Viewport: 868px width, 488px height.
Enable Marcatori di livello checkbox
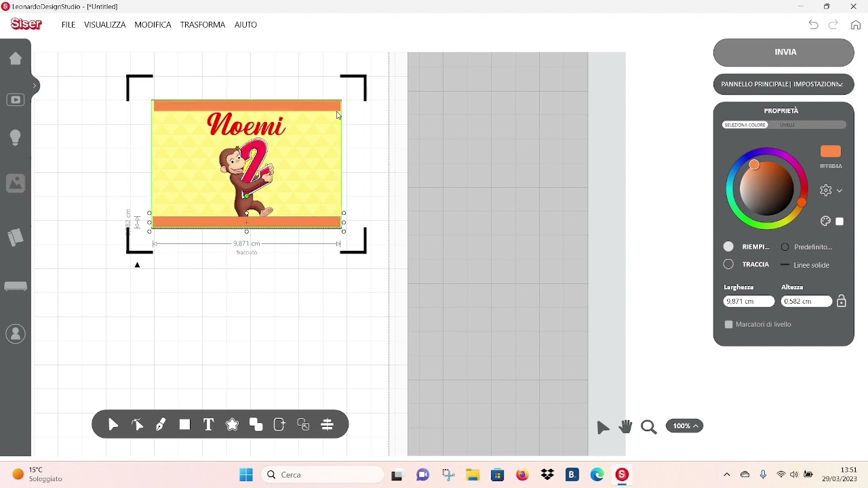729,325
